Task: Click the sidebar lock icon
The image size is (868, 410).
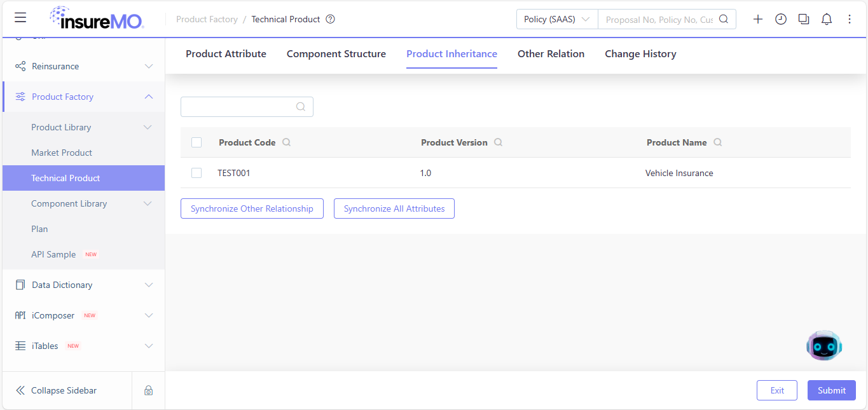Action: point(148,390)
